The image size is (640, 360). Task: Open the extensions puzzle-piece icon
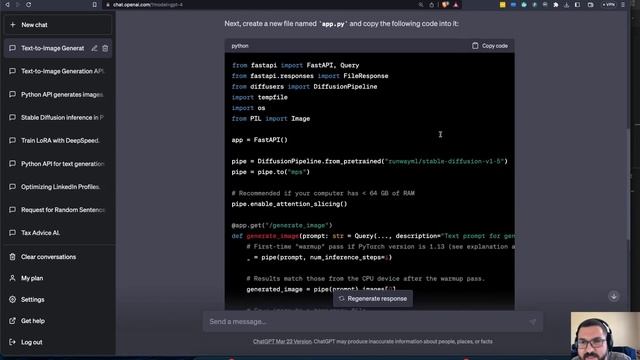(556, 4)
